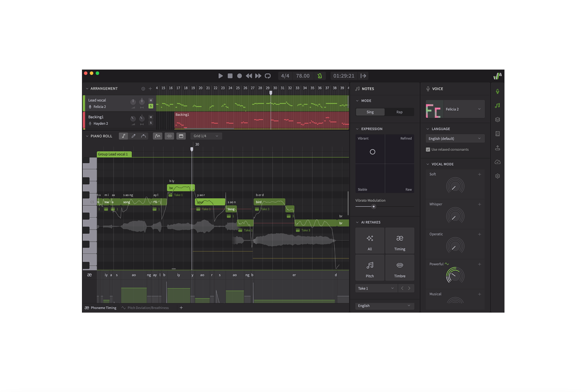This screenshot has width=587, height=392.
Task: Select the Rap mode tab
Action: point(399,112)
